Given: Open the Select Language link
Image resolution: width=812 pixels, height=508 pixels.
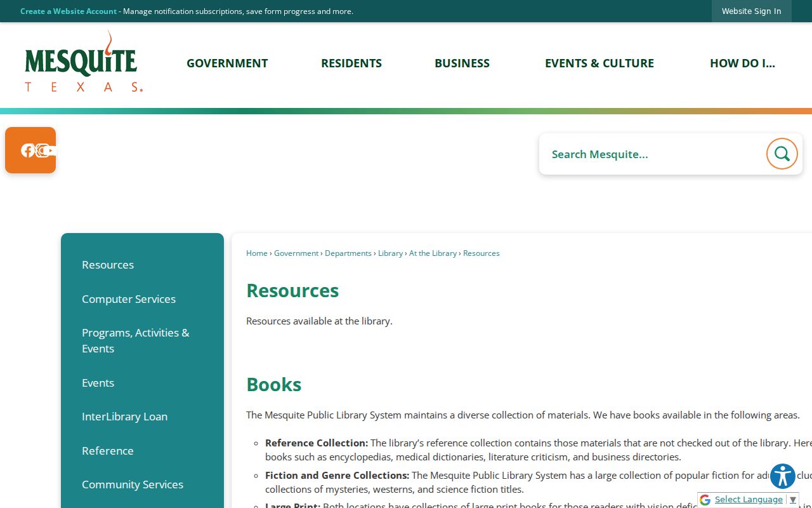Looking at the screenshot, I should point(749,499).
